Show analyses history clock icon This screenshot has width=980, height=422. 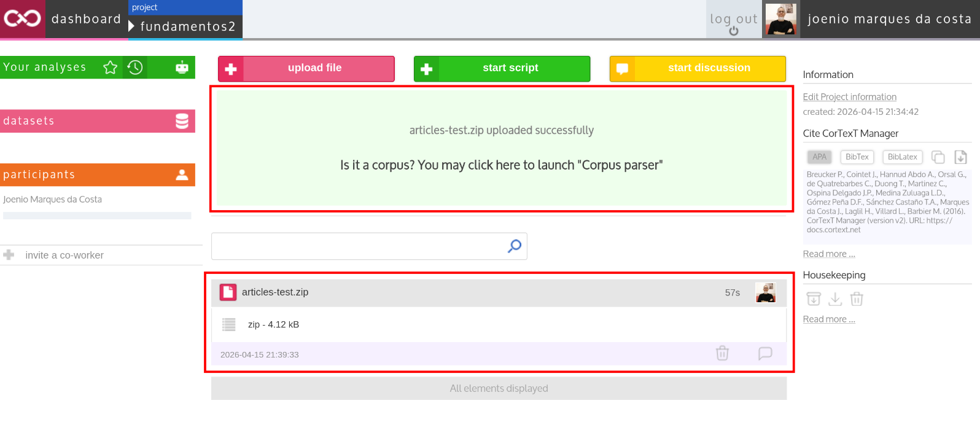pos(135,68)
